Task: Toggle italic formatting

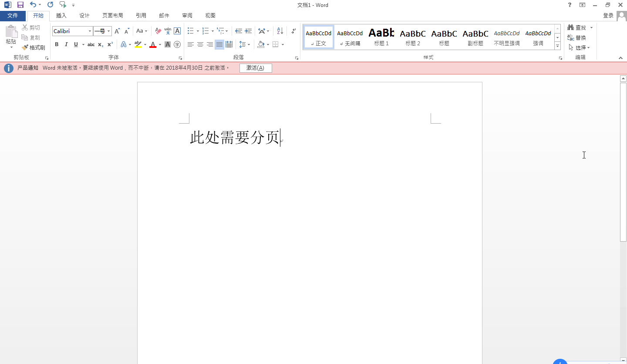Action: (x=66, y=44)
